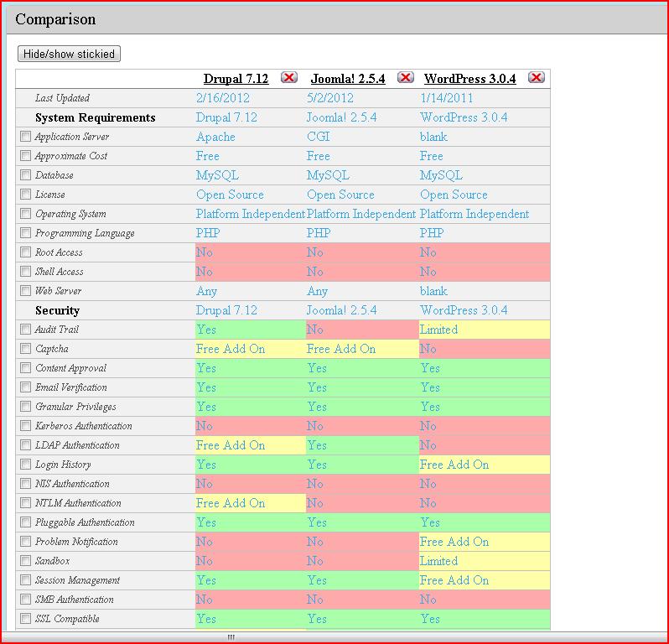Remove Drupal 7.12 column with red X

point(289,77)
